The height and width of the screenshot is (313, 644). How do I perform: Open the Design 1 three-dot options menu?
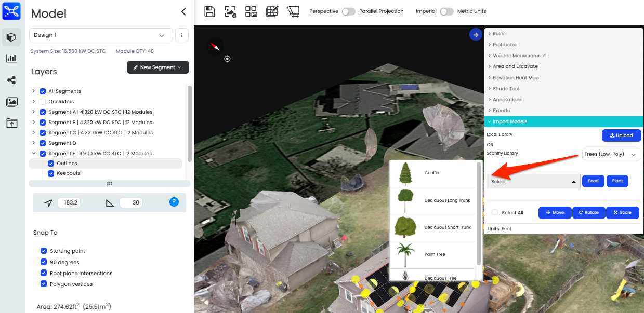(182, 35)
